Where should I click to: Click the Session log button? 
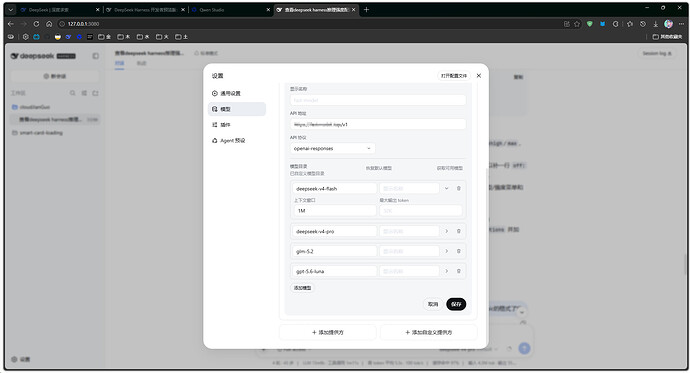pos(657,54)
